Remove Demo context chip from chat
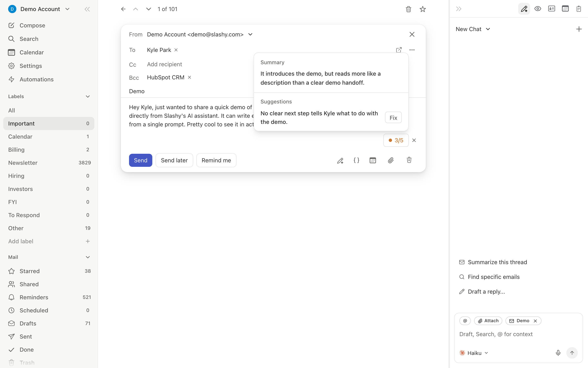The image size is (588, 368). [x=535, y=321]
